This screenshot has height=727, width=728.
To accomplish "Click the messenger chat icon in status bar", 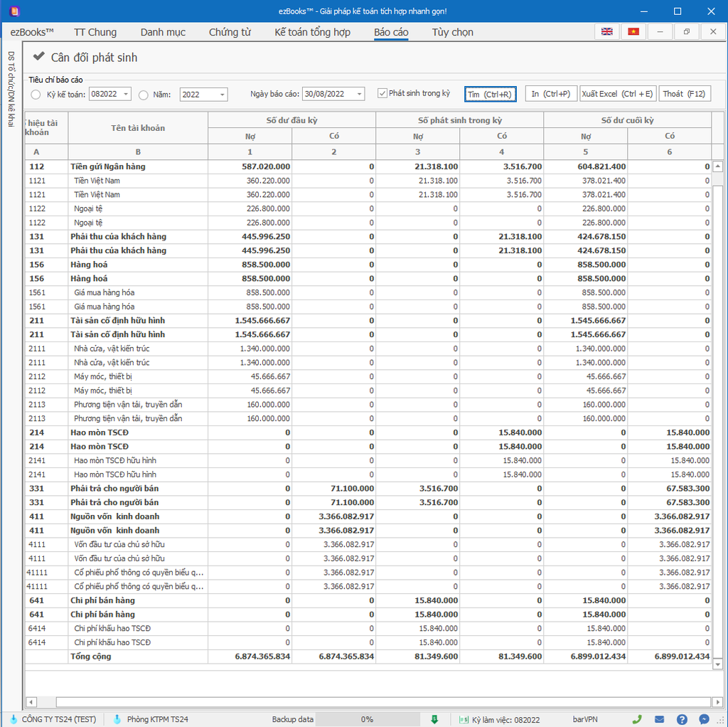I will [704, 719].
